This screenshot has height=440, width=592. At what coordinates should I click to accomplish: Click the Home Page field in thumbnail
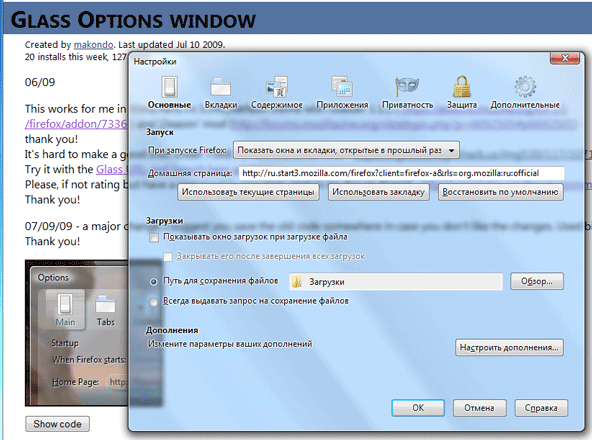[x=118, y=382]
